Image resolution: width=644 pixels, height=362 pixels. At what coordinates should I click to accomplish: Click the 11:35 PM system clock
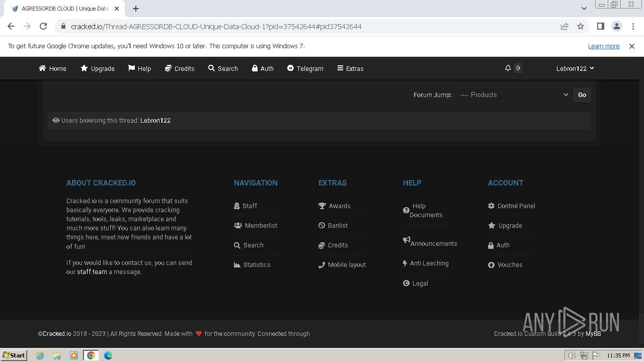(x=618, y=355)
